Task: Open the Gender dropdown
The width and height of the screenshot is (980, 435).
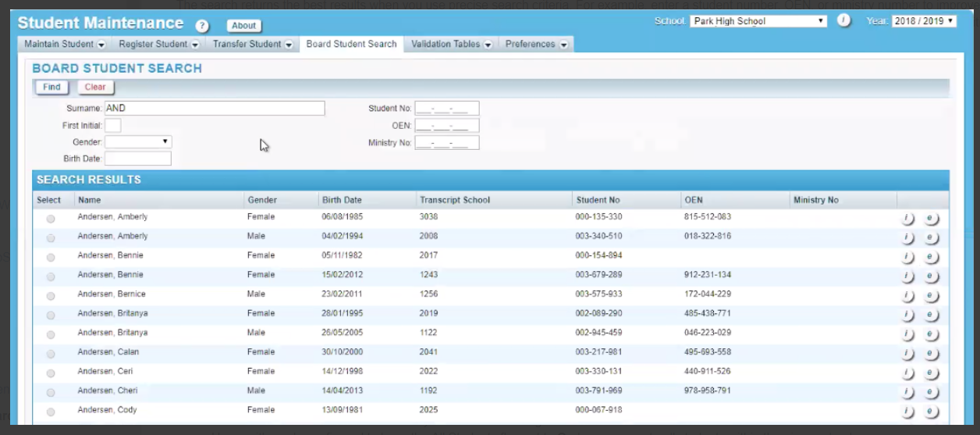Action: [138, 142]
